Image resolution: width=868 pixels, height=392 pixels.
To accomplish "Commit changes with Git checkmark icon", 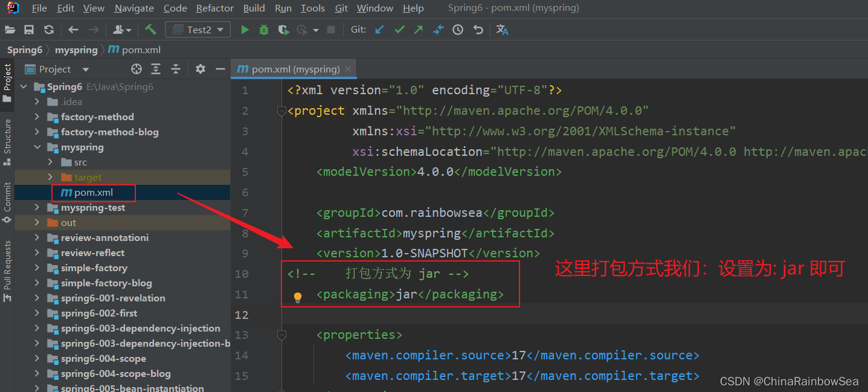I will [399, 30].
